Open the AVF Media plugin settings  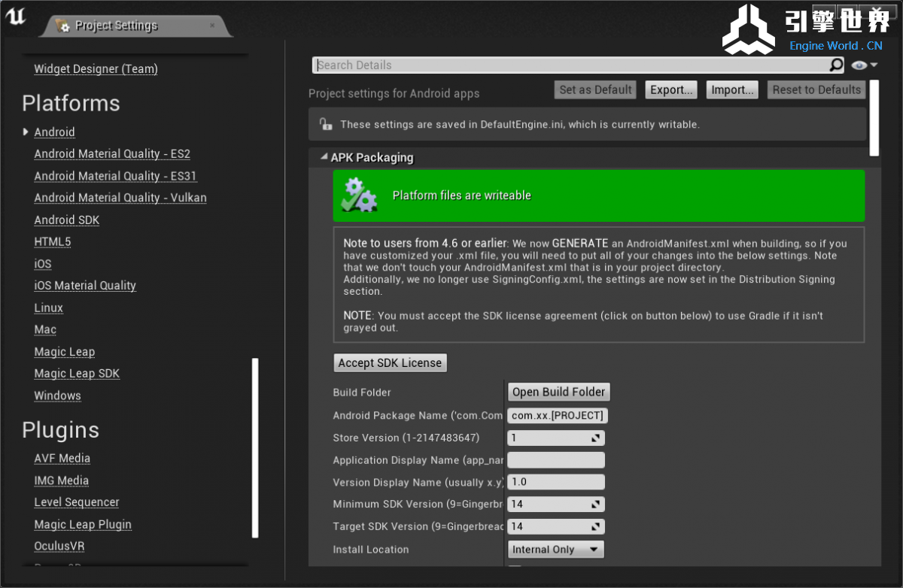62,459
